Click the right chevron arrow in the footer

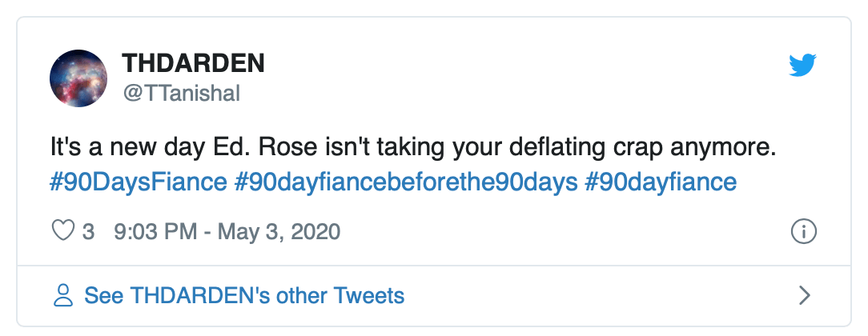click(806, 295)
